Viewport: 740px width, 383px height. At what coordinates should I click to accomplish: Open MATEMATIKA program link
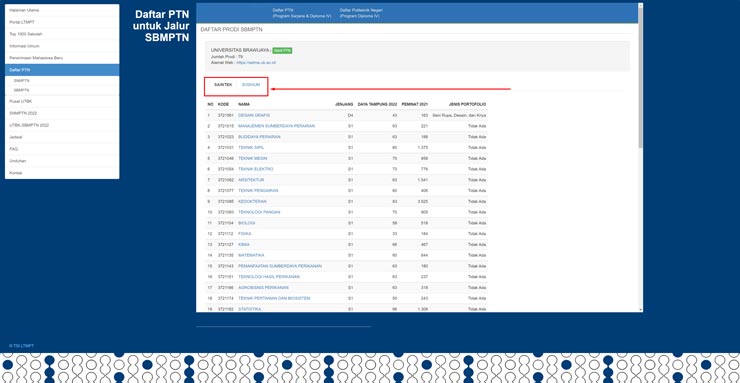pos(251,255)
